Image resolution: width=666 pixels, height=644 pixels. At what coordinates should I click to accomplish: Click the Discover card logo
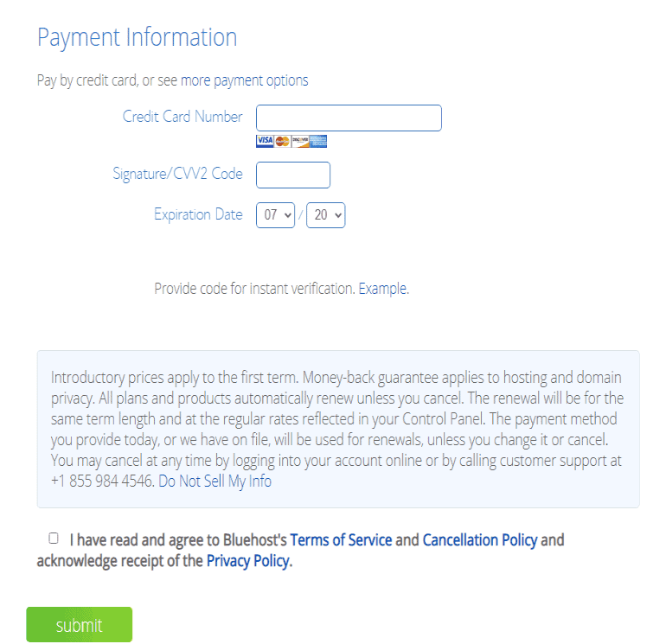pos(300,141)
